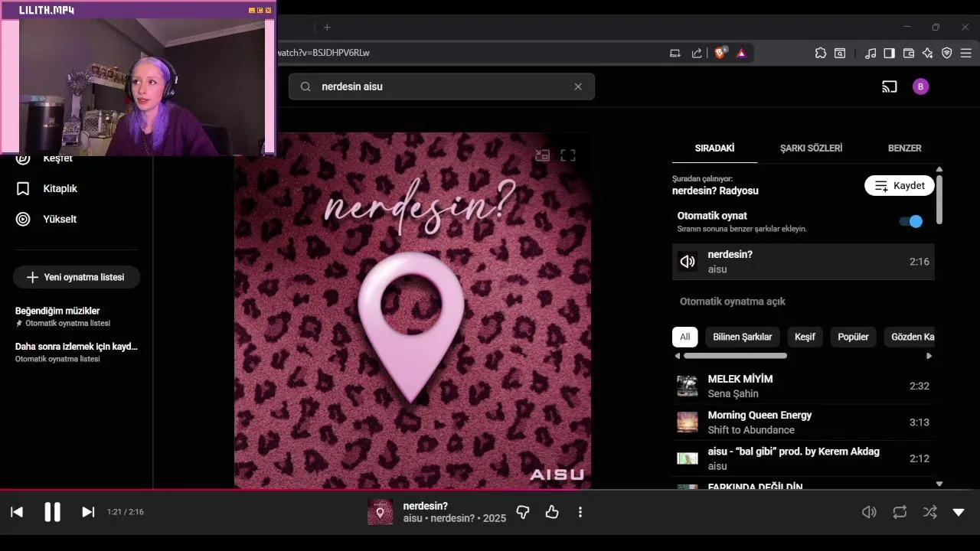Play MELEK MİYİM by Sena Şahin

pos(803,386)
